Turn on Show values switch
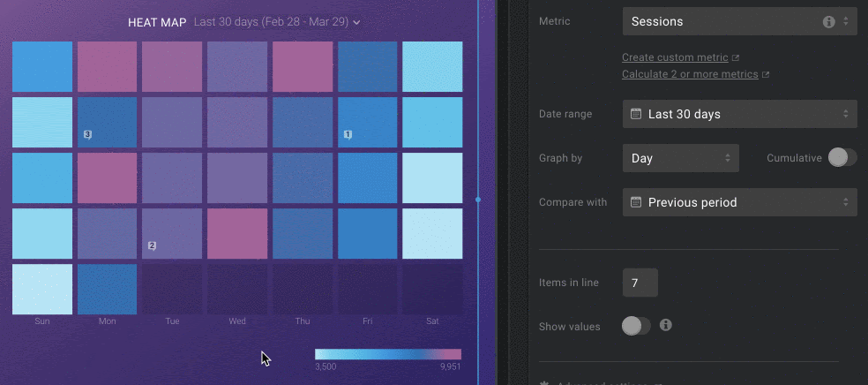Screen dimensions: 868x385 pos(636,327)
